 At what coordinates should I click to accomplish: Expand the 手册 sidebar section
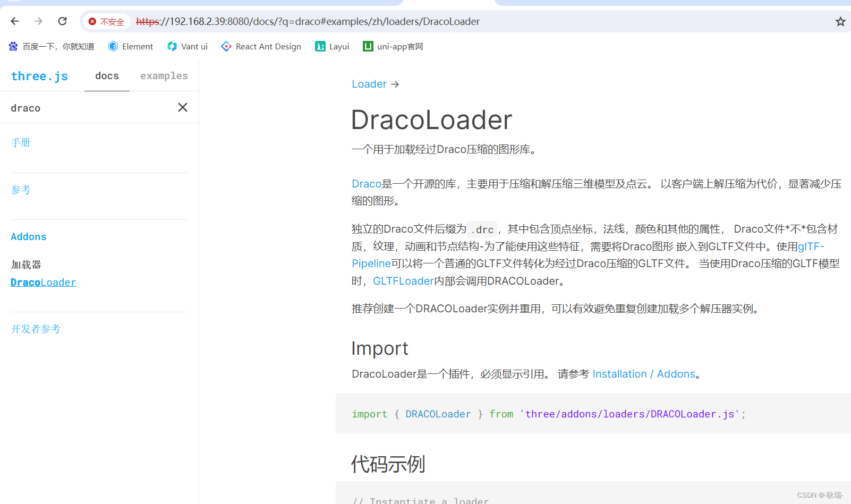point(21,142)
